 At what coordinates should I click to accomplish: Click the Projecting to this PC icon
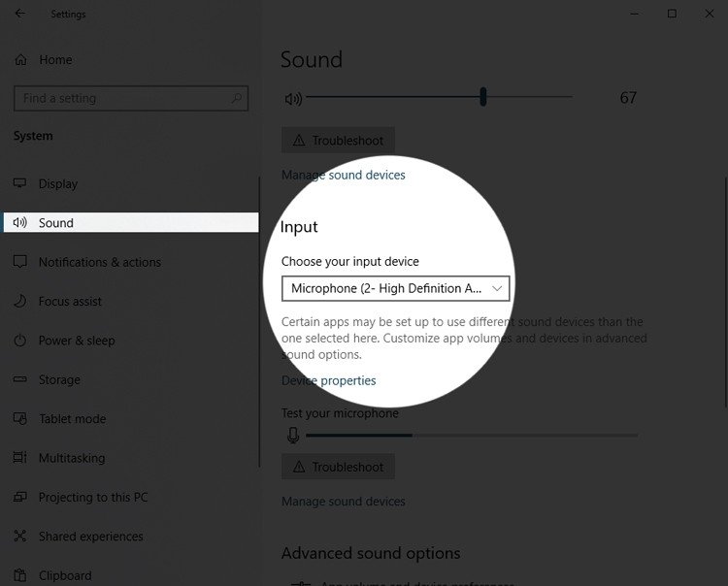(20, 497)
